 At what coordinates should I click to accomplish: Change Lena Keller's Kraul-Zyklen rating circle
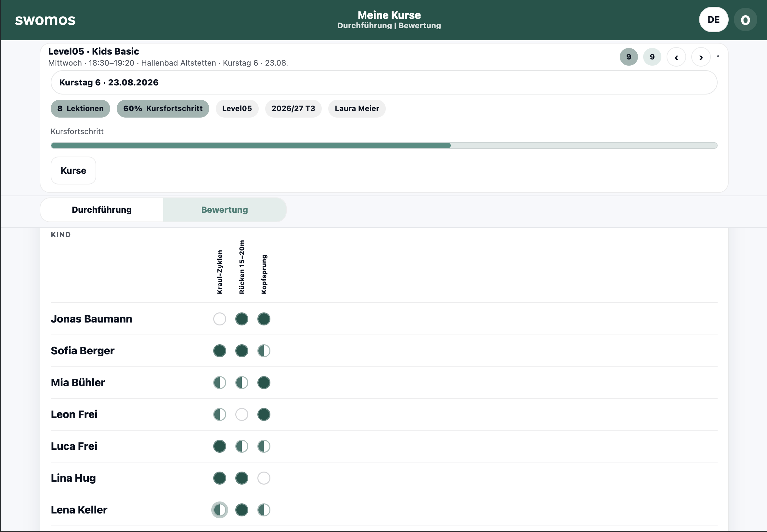coord(219,510)
